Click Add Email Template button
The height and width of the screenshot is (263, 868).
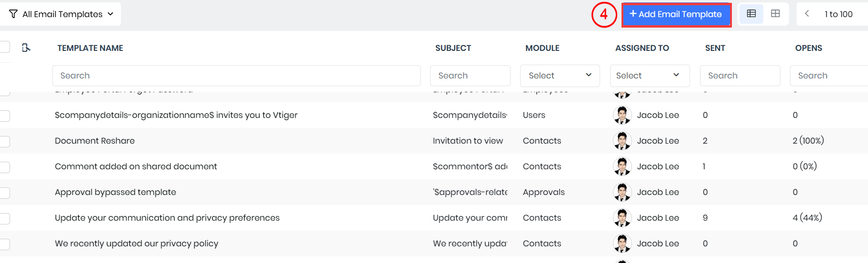point(676,15)
